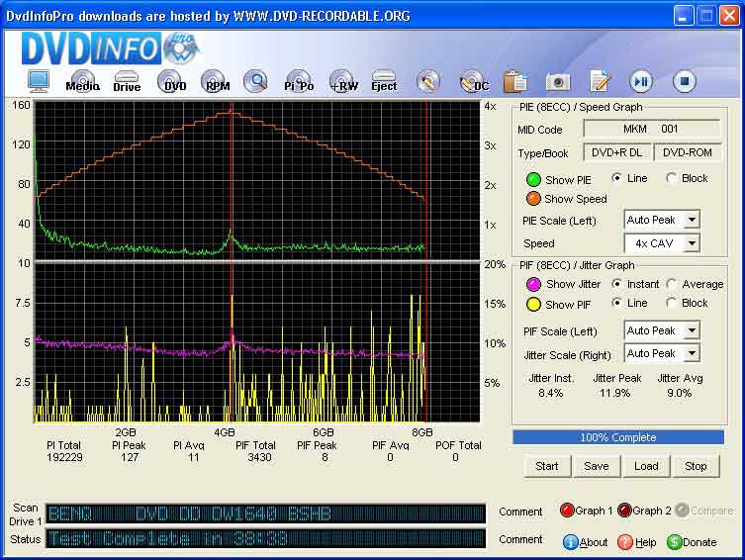Image resolution: width=745 pixels, height=560 pixels.
Task: Select Instant jitter radio button
Action: (x=616, y=284)
